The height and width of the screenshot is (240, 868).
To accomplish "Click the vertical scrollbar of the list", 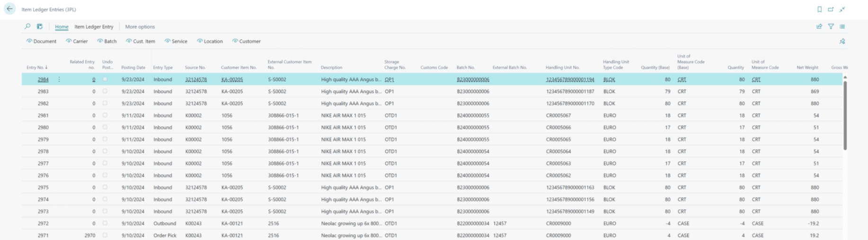I will [845, 116].
